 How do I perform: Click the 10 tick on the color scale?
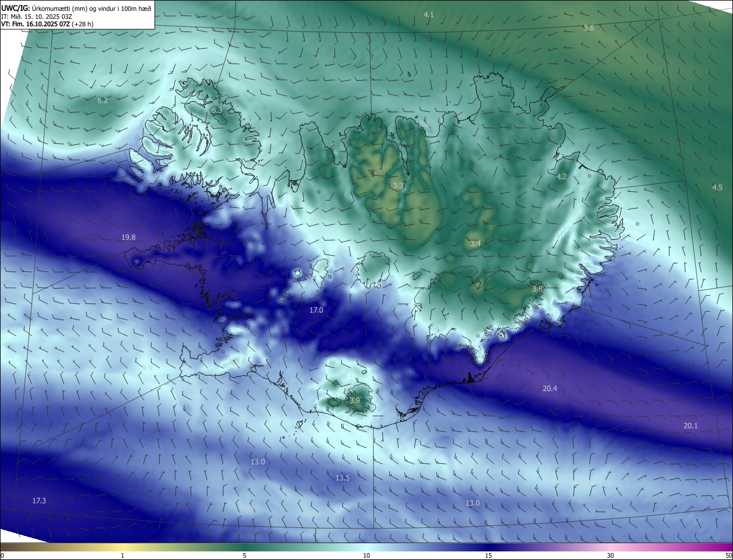click(x=366, y=555)
